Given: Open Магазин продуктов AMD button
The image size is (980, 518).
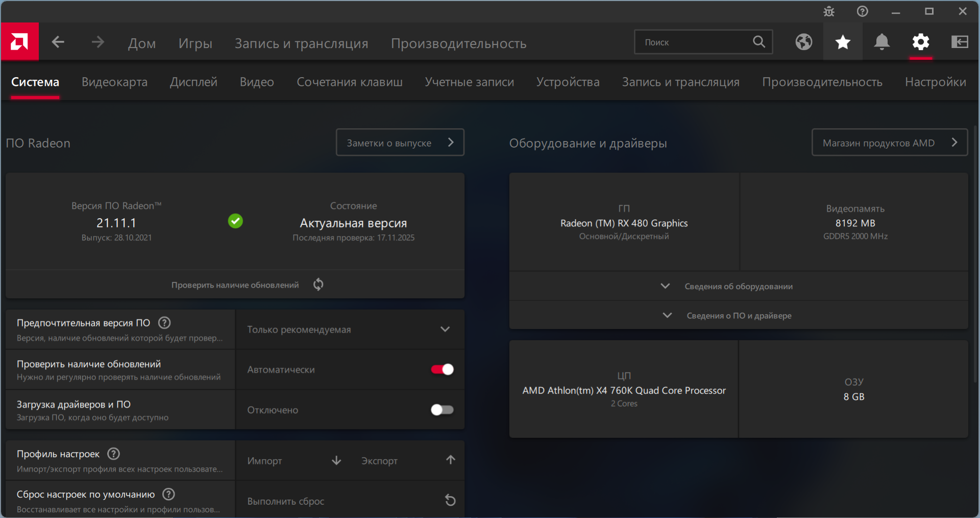Looking at the screenshot, I should coord(890,143).
